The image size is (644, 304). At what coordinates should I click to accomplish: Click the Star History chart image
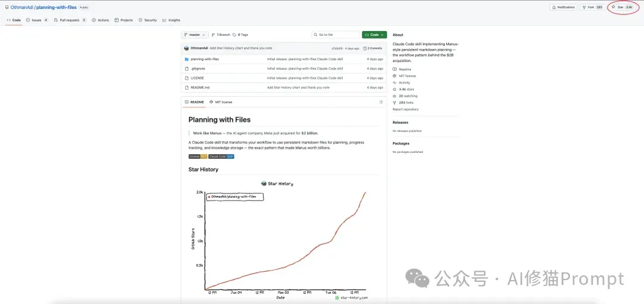click(x=280, y=241)
